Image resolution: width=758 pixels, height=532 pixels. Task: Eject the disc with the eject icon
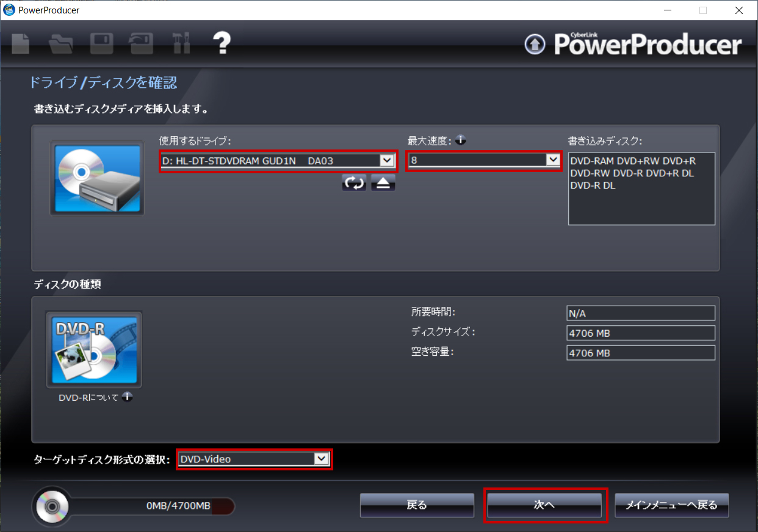coord(383,182)
